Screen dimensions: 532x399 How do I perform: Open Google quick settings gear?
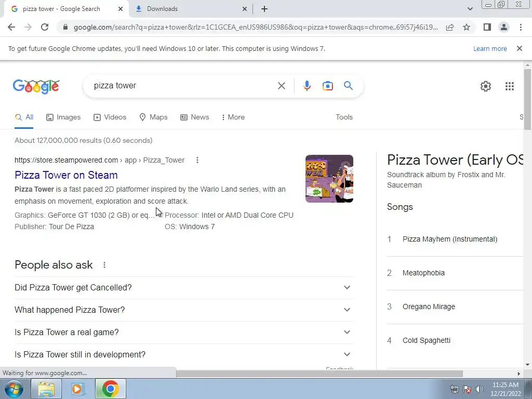point(486,86)
